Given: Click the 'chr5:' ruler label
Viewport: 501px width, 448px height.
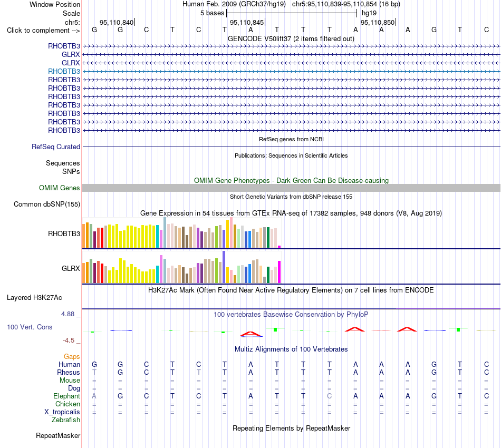Looking at the screenshot, I should tap(72, 22).
